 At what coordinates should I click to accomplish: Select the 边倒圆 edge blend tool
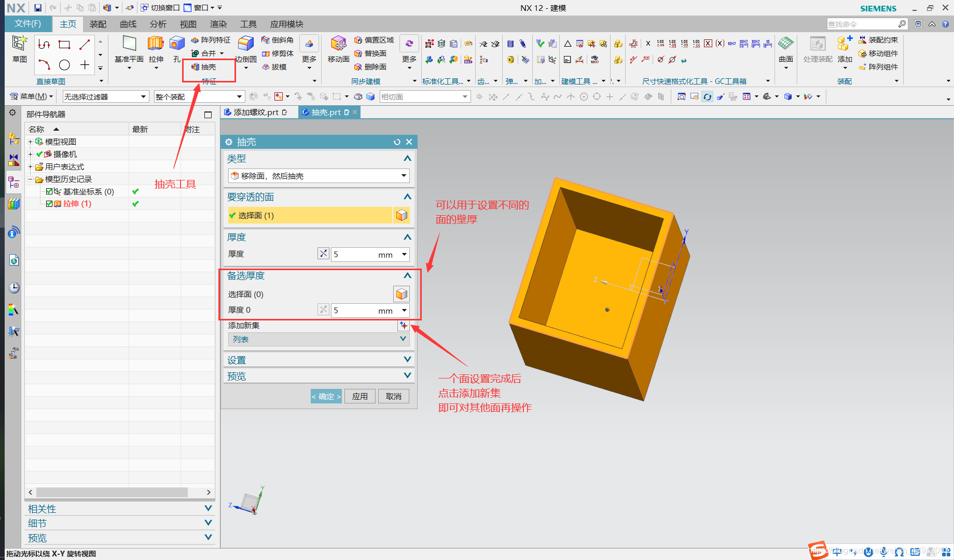point(245,49)
